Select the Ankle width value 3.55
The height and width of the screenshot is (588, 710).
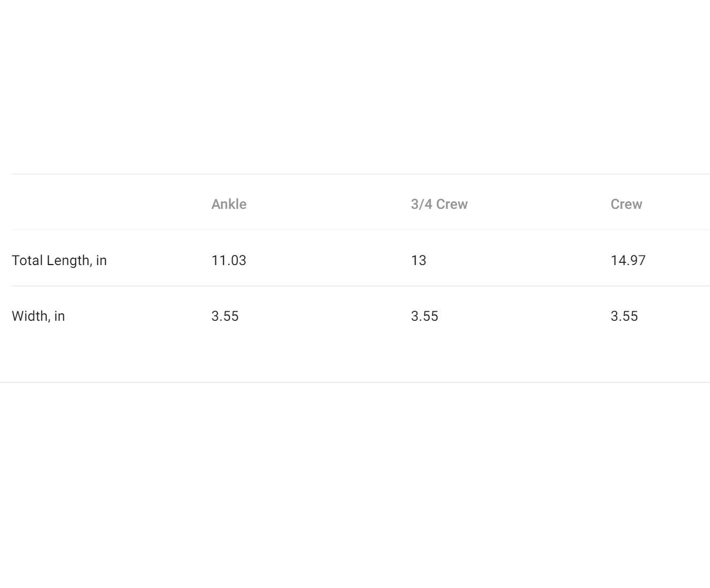pyautogui.click(x=225, y=316)
